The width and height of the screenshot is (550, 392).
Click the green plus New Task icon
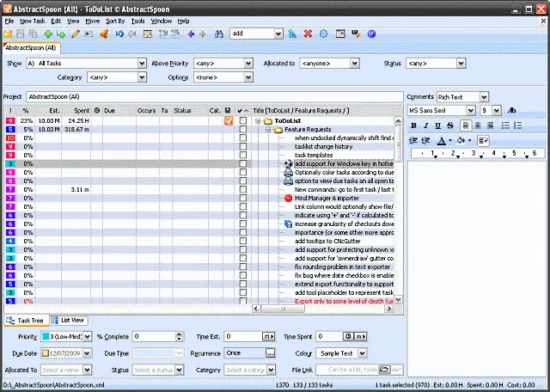[x=48, y=34]
